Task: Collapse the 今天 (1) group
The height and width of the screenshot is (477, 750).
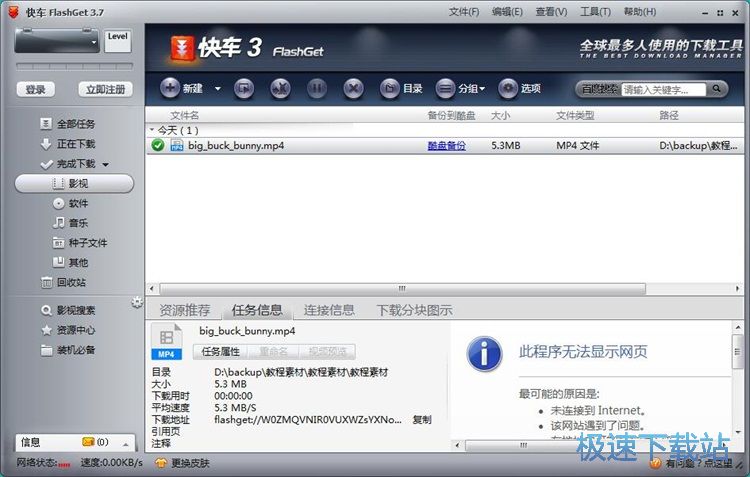Action: coord(152,130)
